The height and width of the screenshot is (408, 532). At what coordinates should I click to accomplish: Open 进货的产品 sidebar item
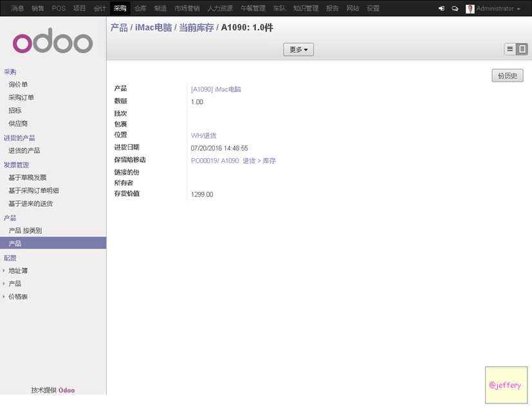[24, 150]
